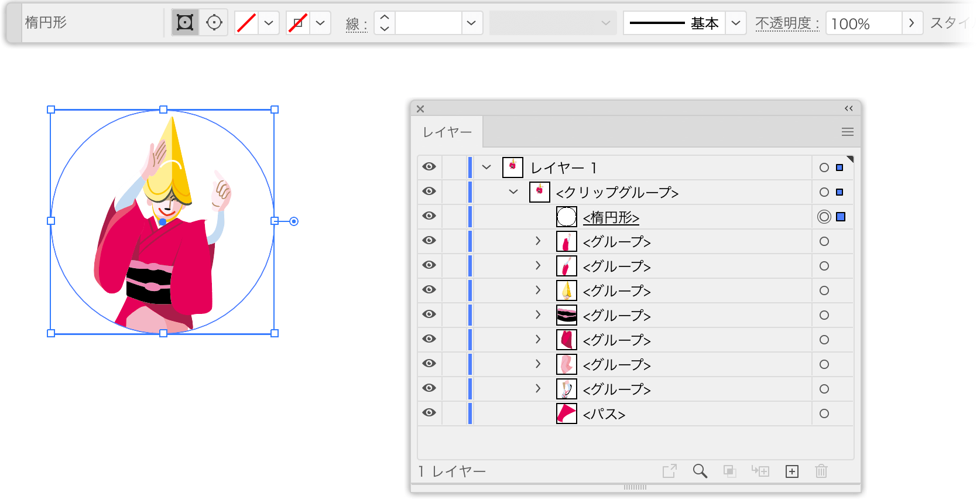This screenshot has height=499, width=980.
Task: Click the 楕円形 object type label
Action: click(46, 22)
